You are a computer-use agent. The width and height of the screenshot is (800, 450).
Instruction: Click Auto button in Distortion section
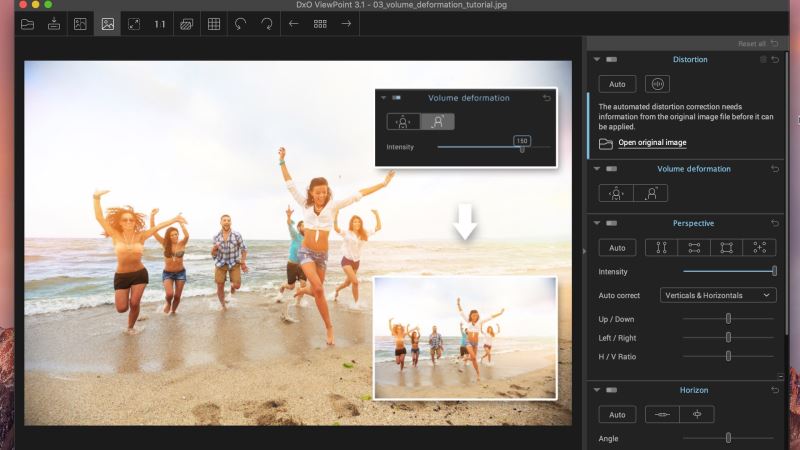pyautogui.click(x=617, y=84)
